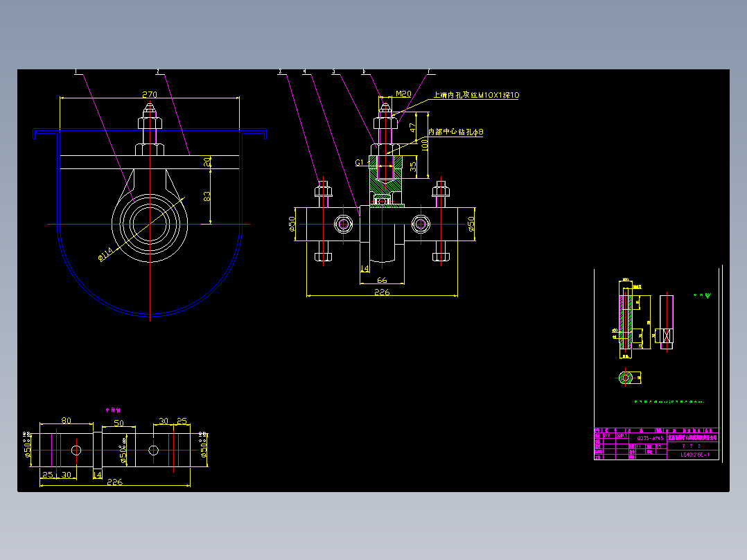Select the green hatched sleeve in section view
The width and height of the screenshot is (747, 560).
tap(385, 174)
